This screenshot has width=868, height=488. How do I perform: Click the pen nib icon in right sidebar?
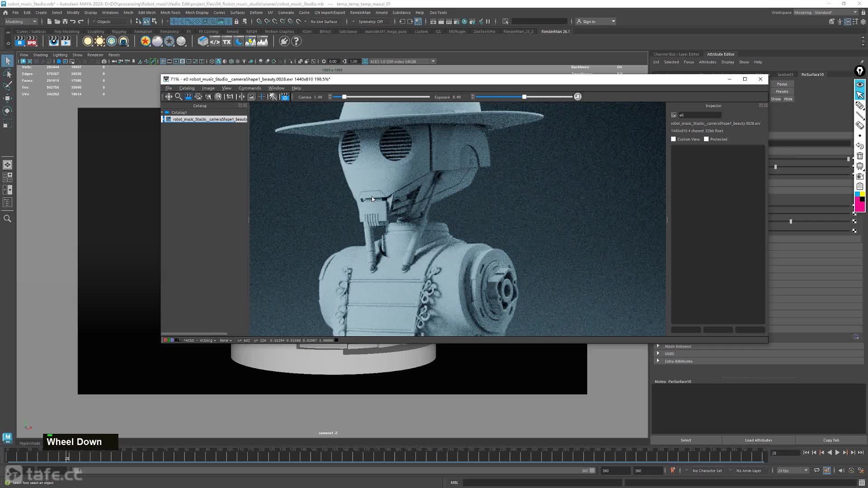click(x=860, y=71)
